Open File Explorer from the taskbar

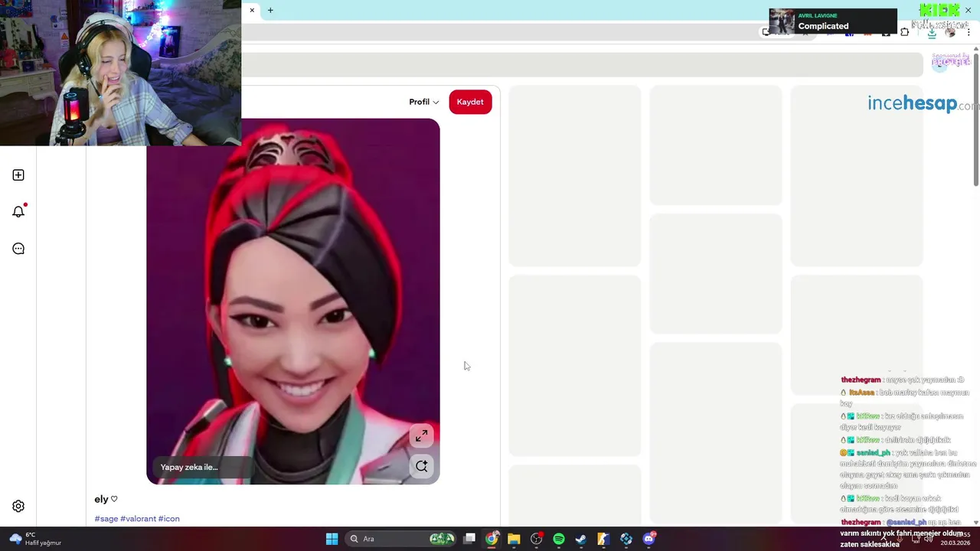pos(514,539)
